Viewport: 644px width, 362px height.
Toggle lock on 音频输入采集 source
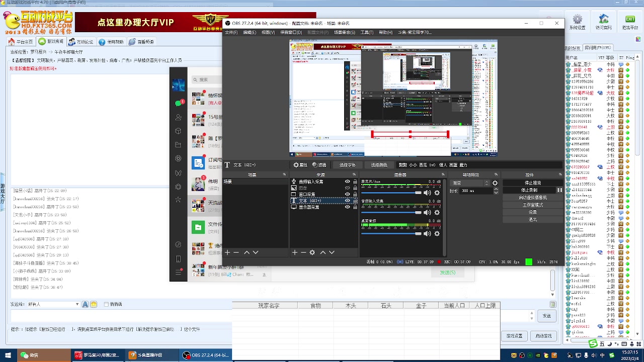(355, 182)
